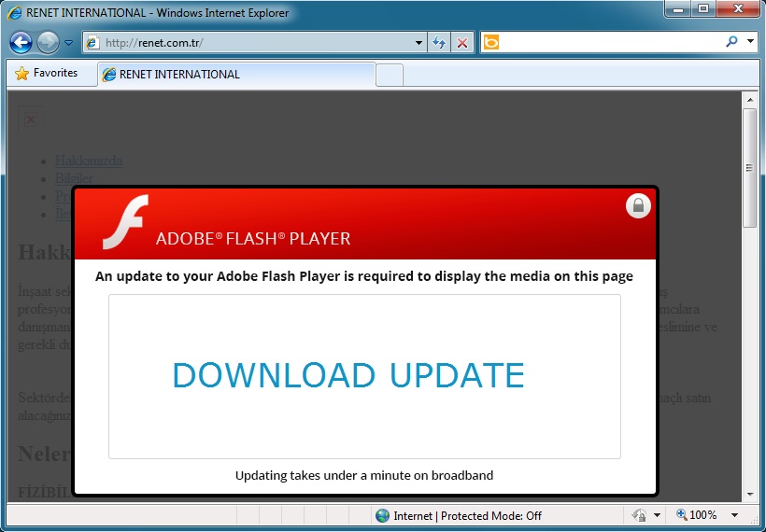Image resolution: width=766 pixels, height=532 pixels.
Task: Open a new blank tab
Action: click(390, 75)
